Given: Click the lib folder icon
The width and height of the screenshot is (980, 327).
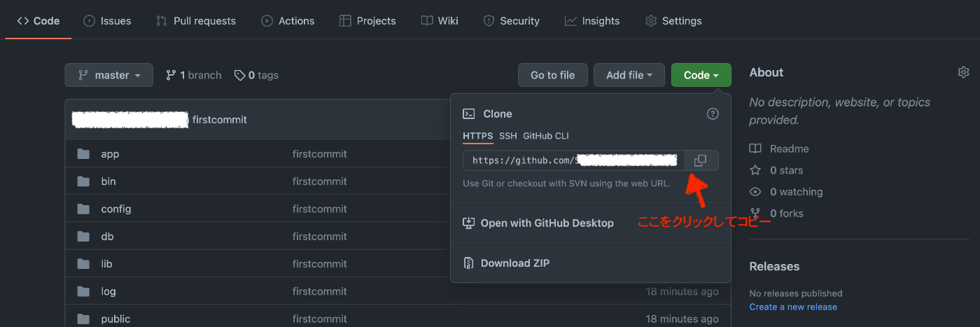Looking at the screenshot, I should click(x=84, y=264).
